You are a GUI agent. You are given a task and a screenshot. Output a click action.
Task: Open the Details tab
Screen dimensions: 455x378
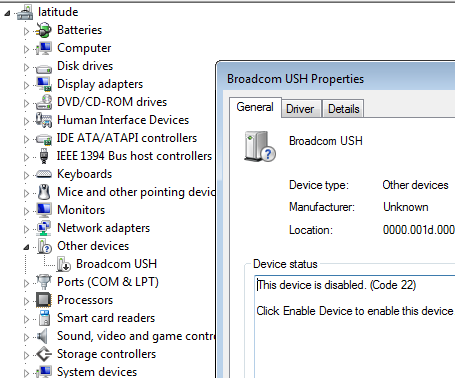(344, 109)
